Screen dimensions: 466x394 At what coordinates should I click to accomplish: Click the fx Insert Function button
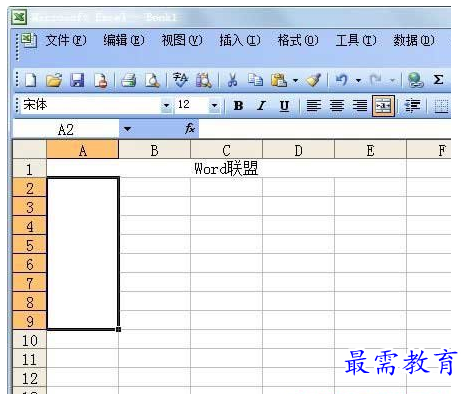tap(190, 128)
